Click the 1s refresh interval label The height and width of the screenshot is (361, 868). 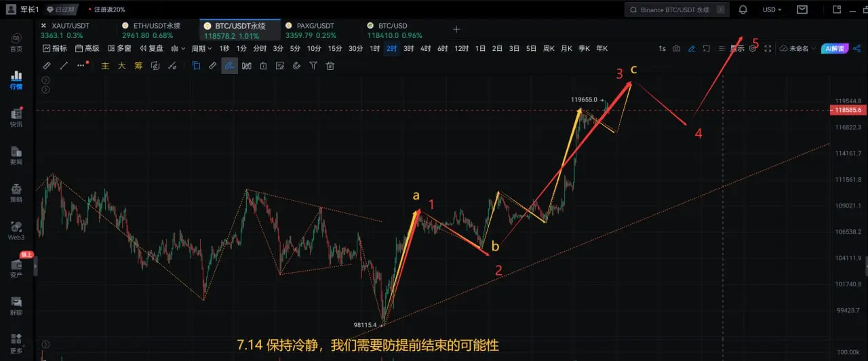point(662,49)
